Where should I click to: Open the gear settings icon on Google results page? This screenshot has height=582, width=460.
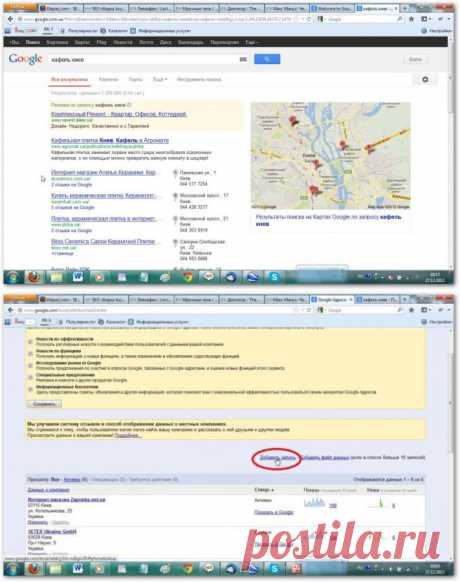[x=425, y=79]
